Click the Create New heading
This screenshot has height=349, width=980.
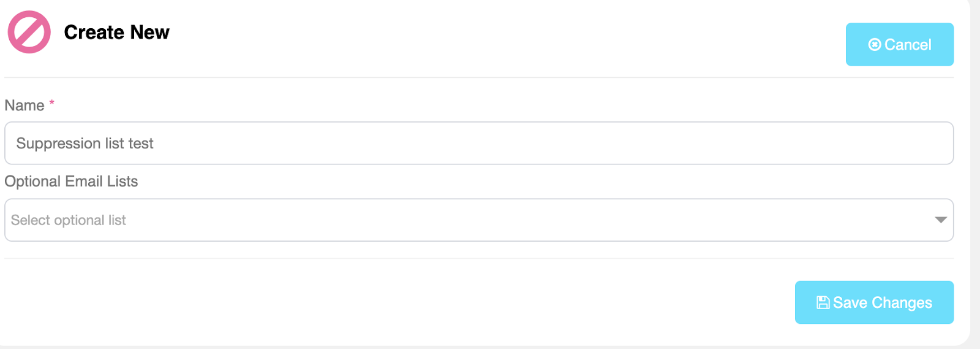116,32
